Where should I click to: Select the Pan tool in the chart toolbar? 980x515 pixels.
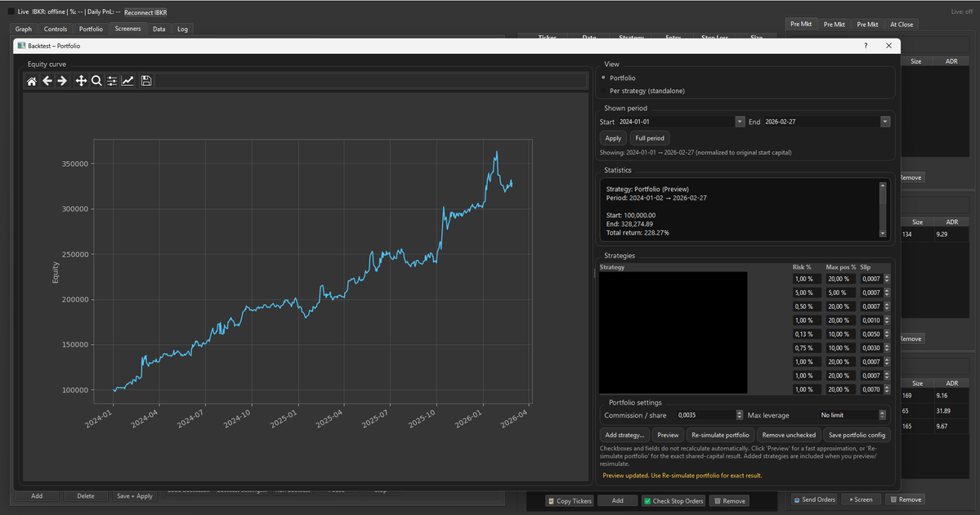tap(82, 80)
